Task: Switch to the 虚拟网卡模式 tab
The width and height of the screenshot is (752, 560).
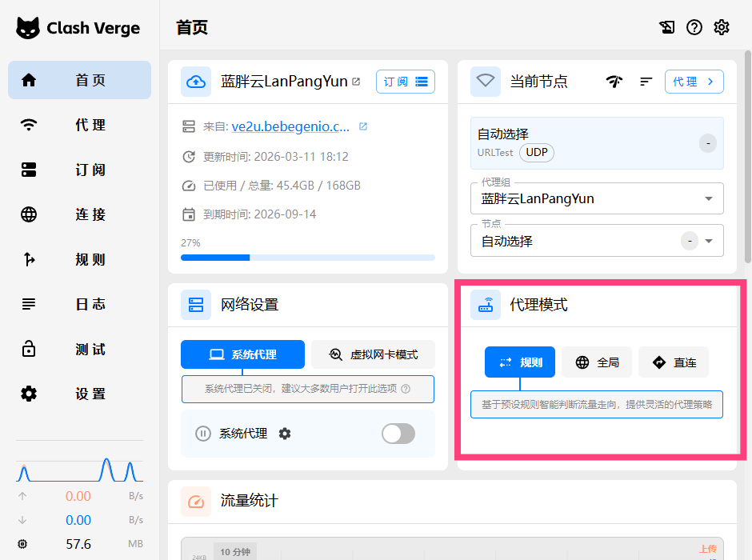Action: [373, 354]
